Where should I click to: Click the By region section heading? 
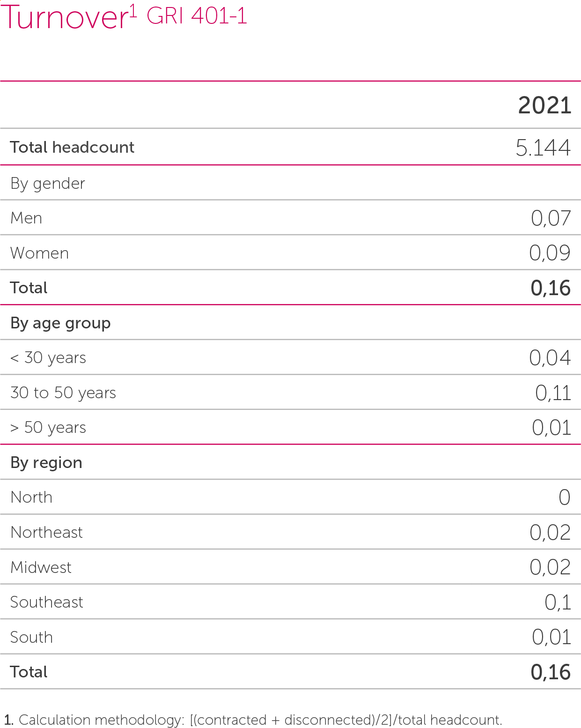(46, 462)
